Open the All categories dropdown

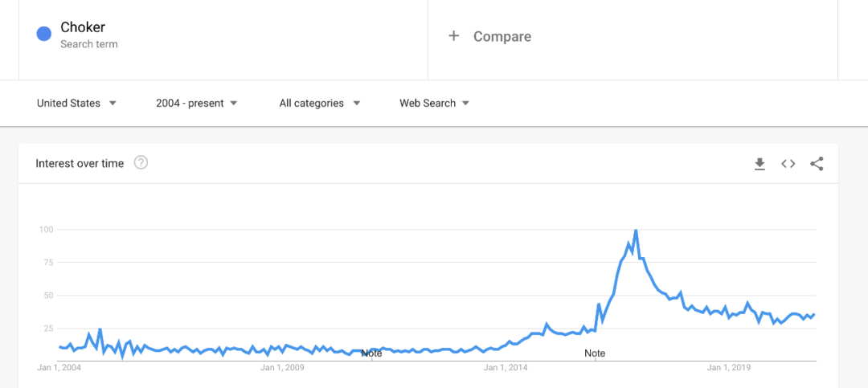point(319,103)
